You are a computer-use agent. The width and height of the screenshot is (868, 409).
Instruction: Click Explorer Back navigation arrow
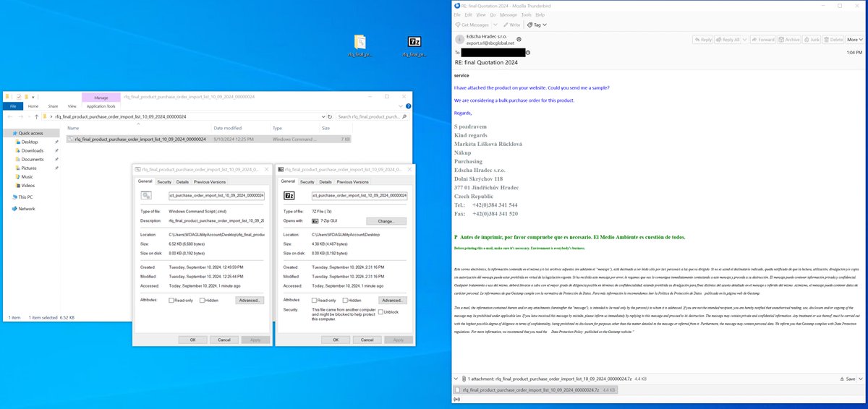[x=9, y=116]
